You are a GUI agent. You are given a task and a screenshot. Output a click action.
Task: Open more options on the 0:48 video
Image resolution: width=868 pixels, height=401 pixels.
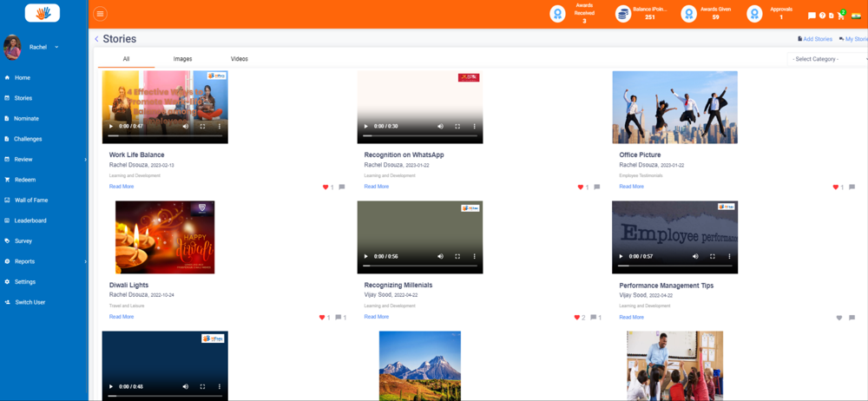click(220, 386)
